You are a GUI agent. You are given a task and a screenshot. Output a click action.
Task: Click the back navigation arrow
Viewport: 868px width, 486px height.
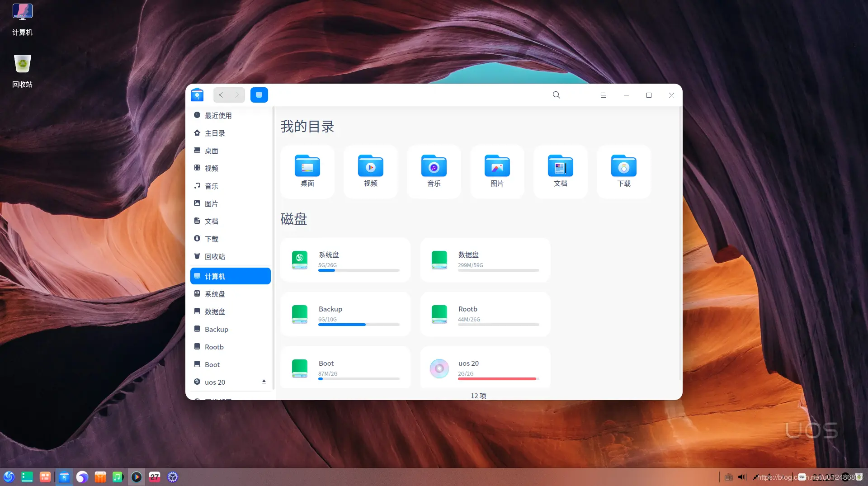point(221,95)
